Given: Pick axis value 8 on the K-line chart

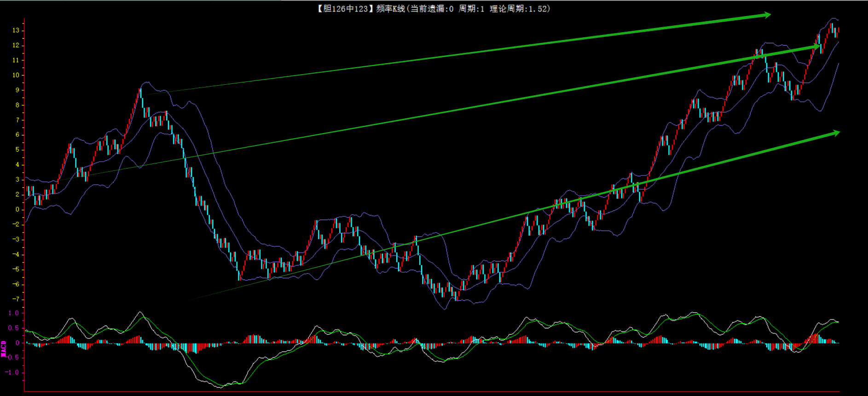Looking at the screenshot, I should [17, 105].
